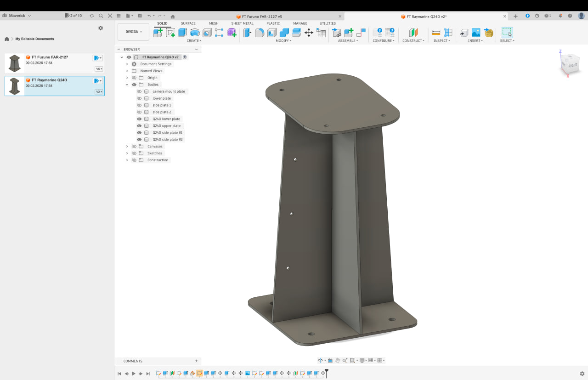This screenshot has height=380, width=588.
Task: Open the Maverick team switcher
Action: (x=17, y=16)
